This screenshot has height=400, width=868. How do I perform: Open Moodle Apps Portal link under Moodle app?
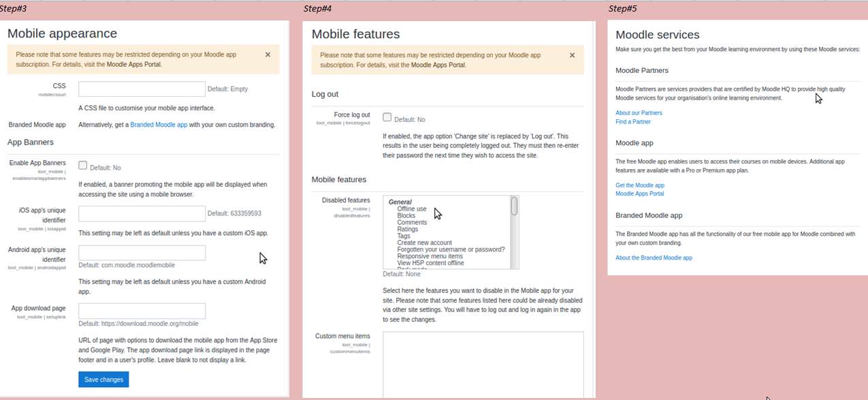pyautogui.click(x=640, y=194)
